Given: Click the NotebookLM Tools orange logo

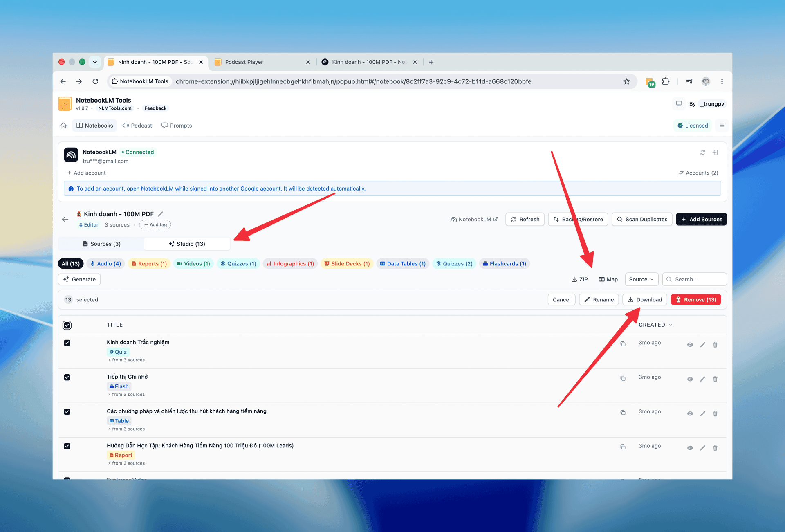Looking at the screenshot, I should [x=65, y=103].
